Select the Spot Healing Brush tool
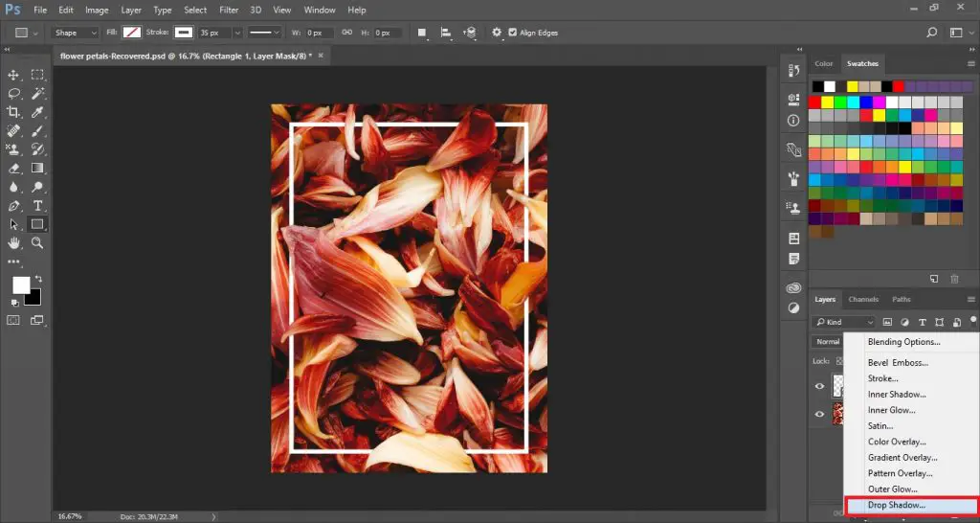 point(13,130)
